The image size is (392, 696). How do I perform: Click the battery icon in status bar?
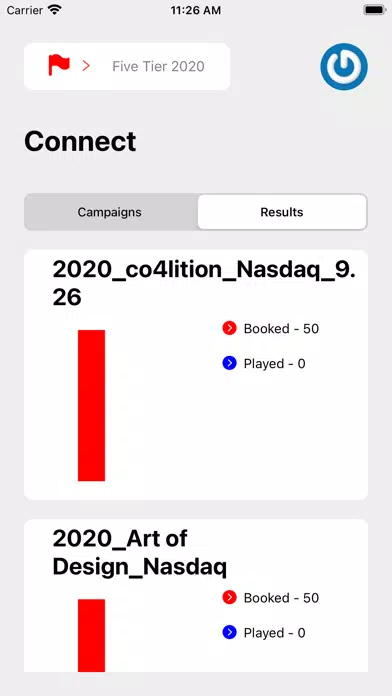(x=374, y=10)
